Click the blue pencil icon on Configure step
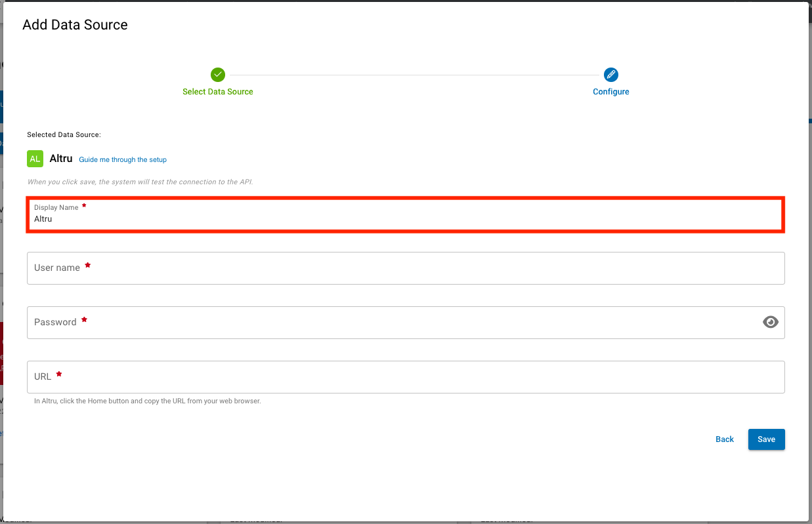 [x=611, y=74]
